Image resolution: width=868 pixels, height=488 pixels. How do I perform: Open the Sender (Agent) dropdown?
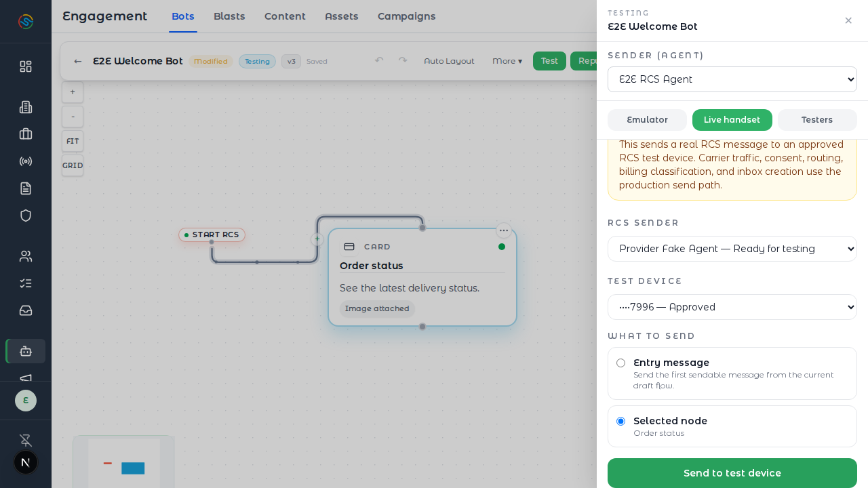pos(732,79)
